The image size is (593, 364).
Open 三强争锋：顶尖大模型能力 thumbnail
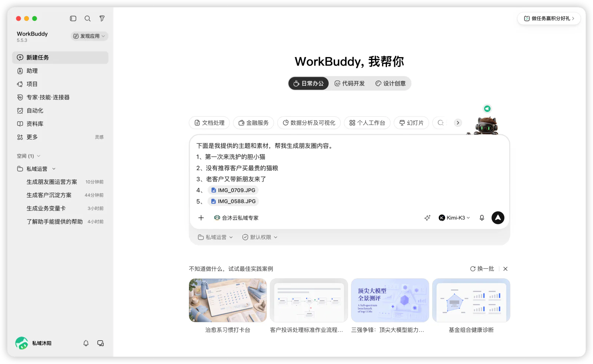click(x=390, y=300)
